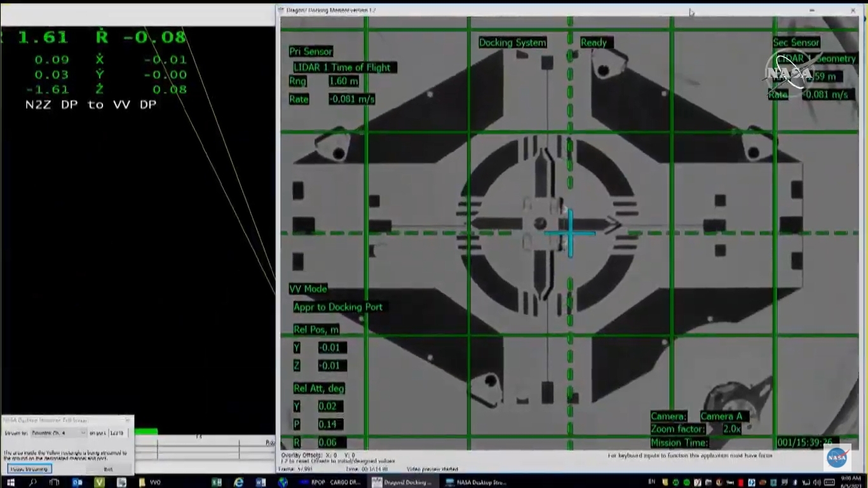Viewport: 868px width, 488px height.
Task: Open the volume control in system tray
Action: pos(818,482)
